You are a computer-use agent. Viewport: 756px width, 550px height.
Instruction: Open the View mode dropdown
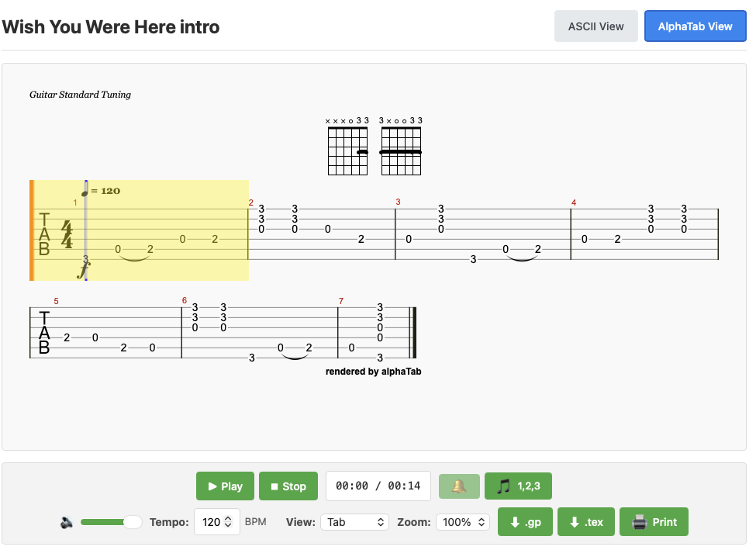(x=355, y=522)
